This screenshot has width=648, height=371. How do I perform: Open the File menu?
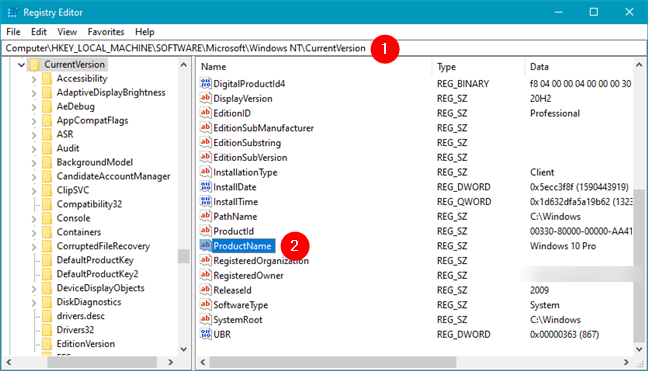(x=13, y=32)
